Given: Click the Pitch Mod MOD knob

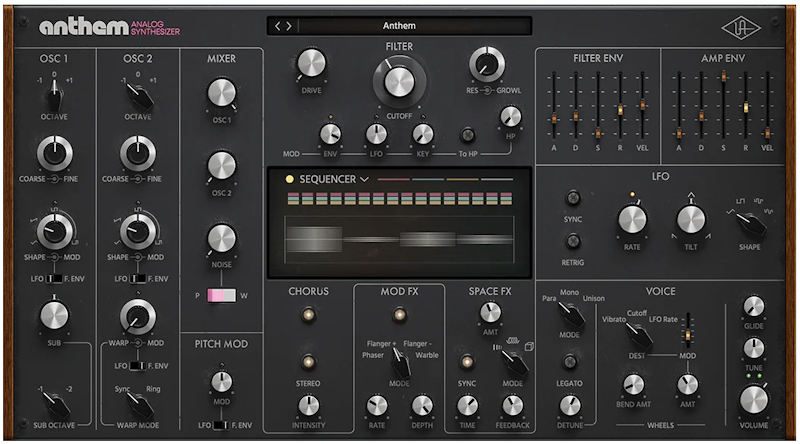Looking at the screenshot, I should (221, 382).
